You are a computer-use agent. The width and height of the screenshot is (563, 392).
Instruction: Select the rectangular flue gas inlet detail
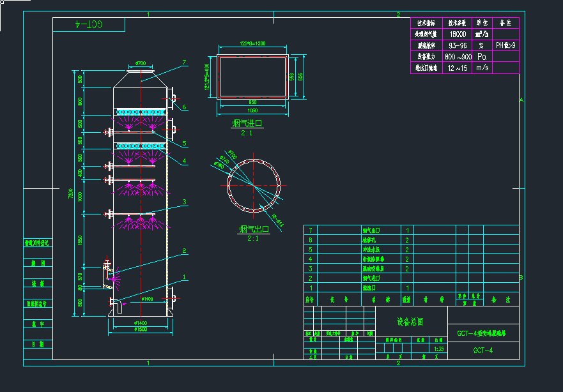(x=254, y=76)
